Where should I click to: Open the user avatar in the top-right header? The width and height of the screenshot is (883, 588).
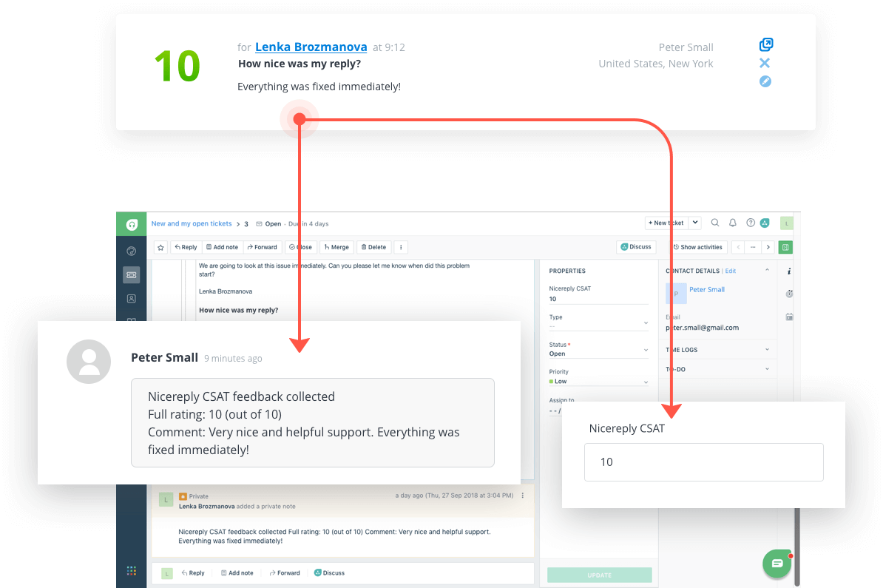[x=787, y=223]
